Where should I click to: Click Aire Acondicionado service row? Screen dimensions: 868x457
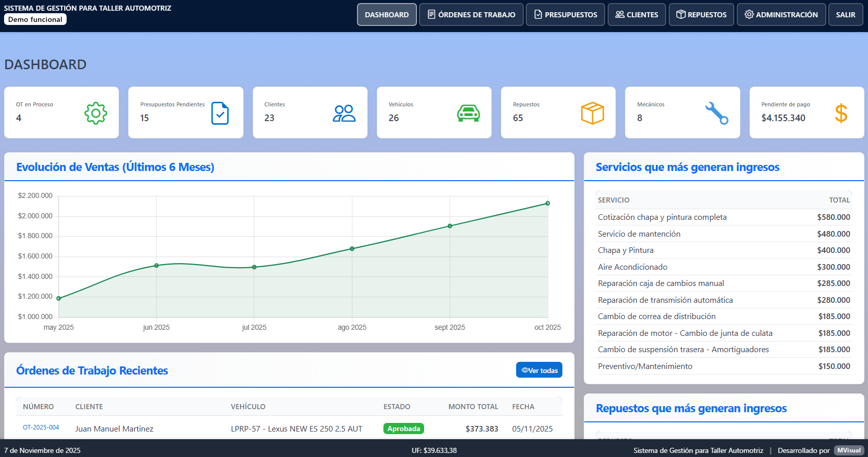724,267
